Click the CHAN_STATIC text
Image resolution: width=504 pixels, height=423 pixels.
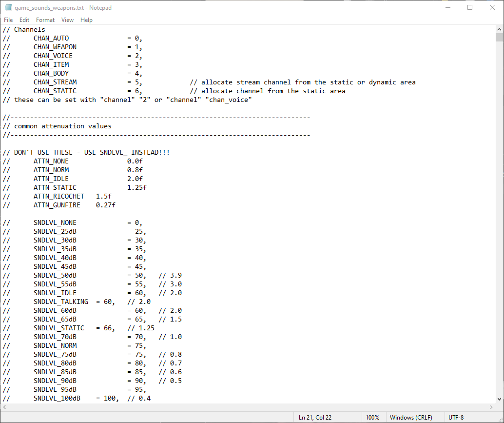55,91
